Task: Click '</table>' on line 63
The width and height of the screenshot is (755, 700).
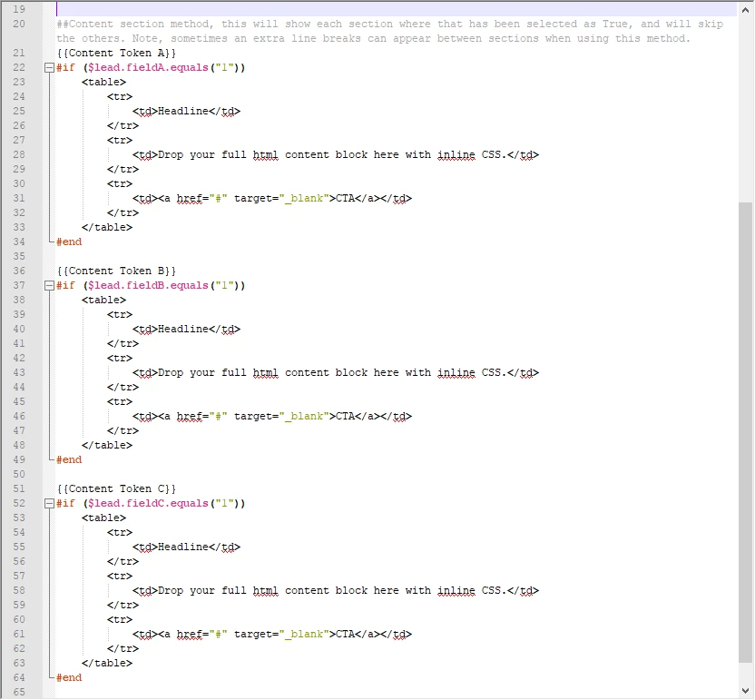Action: (107, 663)
